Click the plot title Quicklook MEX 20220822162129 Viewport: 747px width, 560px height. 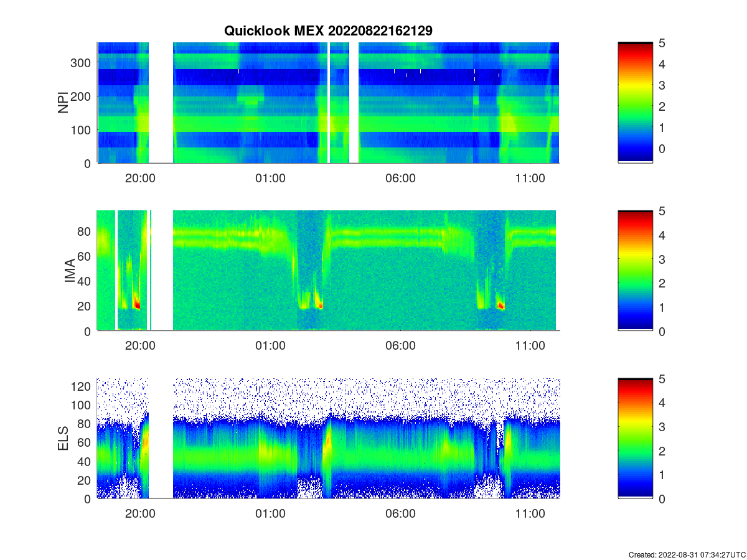(x=328, y=30)
